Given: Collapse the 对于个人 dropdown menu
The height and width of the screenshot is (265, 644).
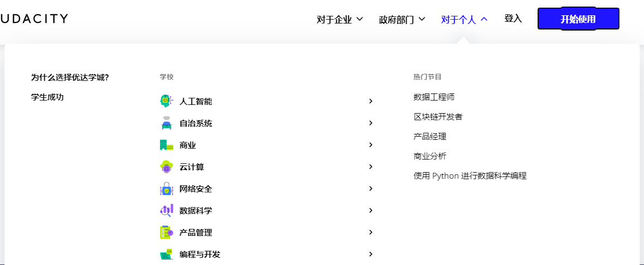Looking at the screenshot, I should 464,19.
